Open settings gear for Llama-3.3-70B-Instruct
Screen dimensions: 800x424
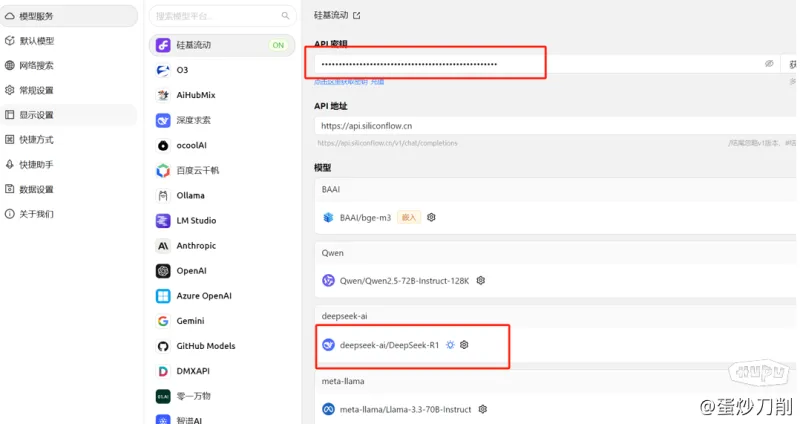[483, 409]
